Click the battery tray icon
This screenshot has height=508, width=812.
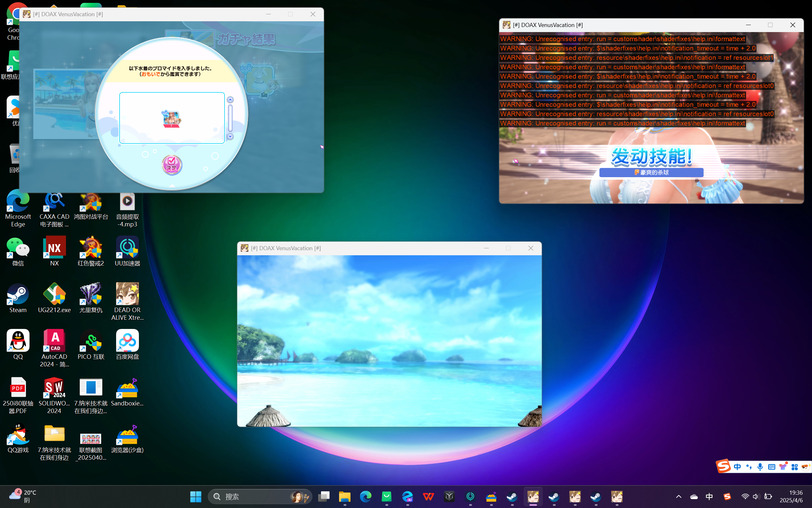point(768,497)
